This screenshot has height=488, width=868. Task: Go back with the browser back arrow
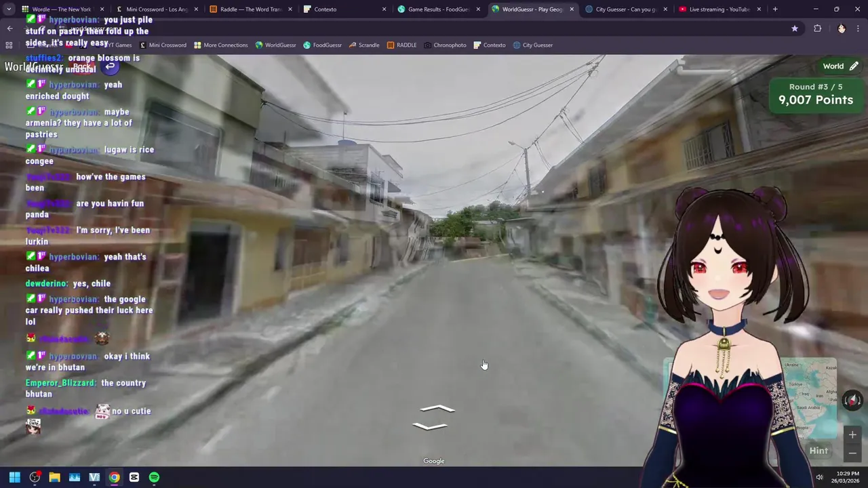point(9,28)
